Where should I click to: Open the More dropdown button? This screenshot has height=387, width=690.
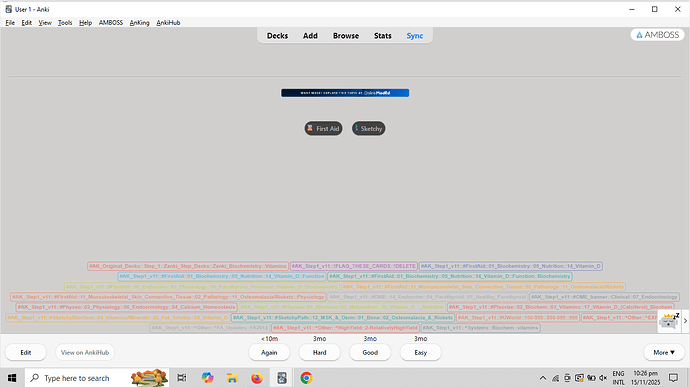[664, 352]
